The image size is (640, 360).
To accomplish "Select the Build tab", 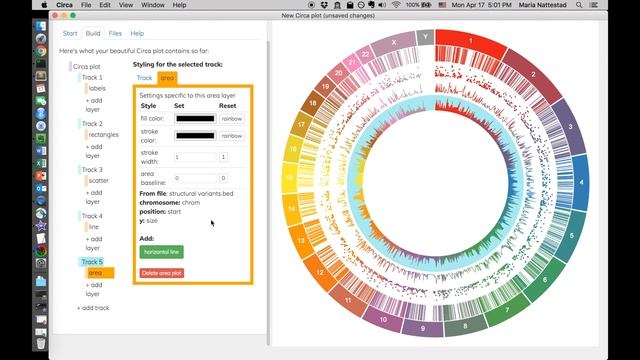I will click(93, 33).
